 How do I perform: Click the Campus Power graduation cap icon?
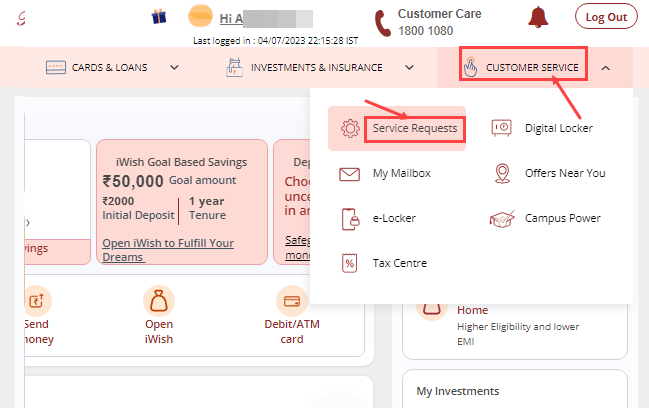pyautogui.click(x=502, y=218)
